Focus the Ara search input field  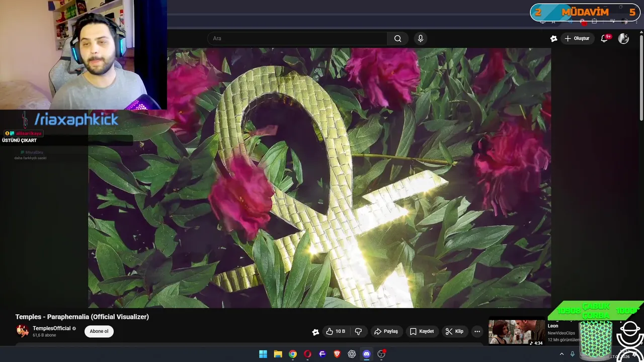click(297, 39)
